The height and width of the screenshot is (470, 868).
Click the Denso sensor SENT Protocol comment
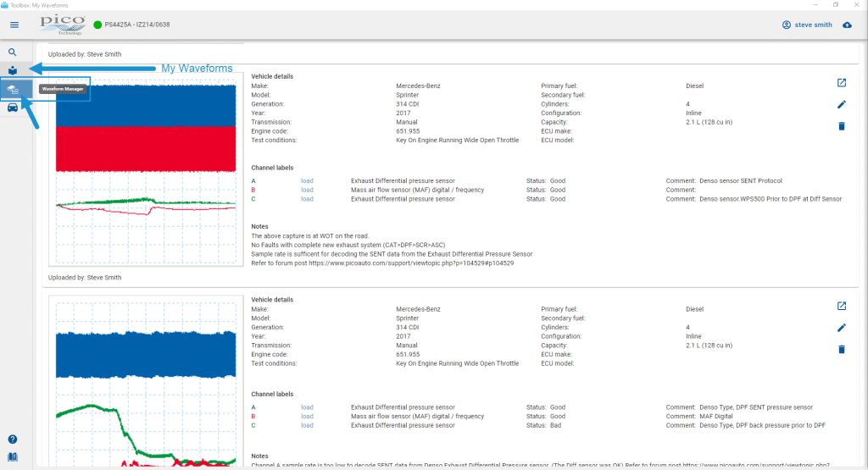741,181
